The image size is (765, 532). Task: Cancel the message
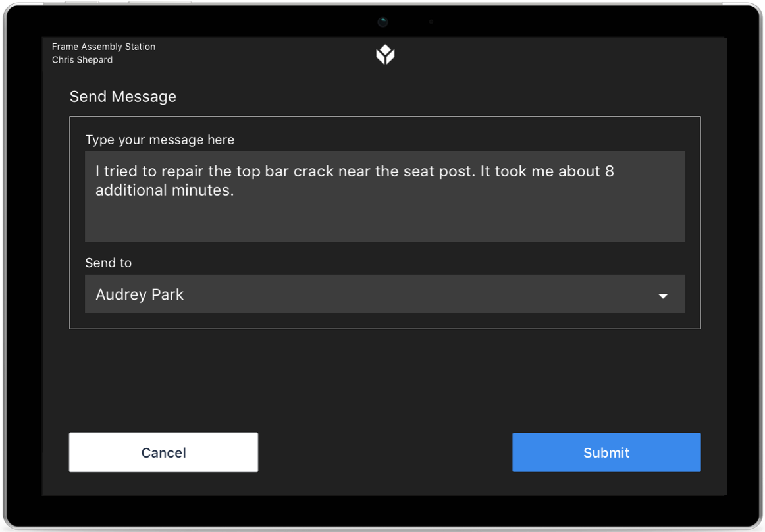click(x=163, y=452)
